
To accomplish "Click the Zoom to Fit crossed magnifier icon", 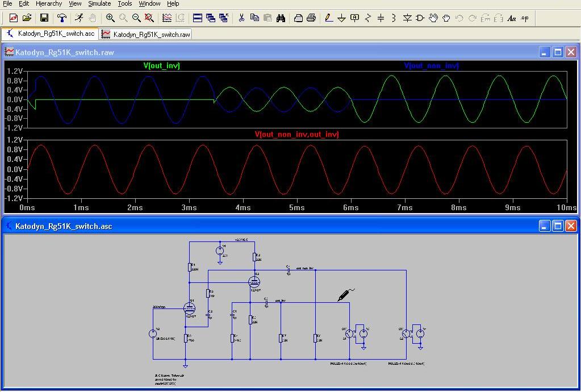I will point(149,18).
